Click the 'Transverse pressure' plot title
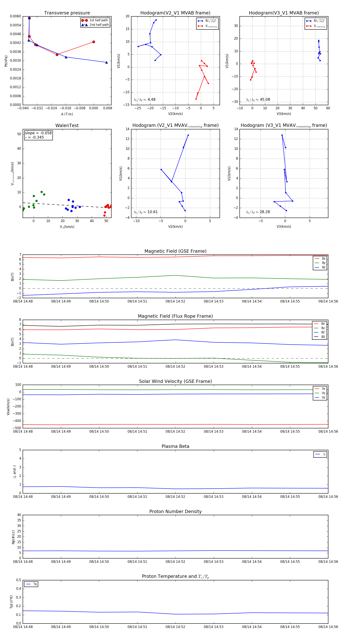The width and height of the screenshot is (351, 644). [x=67, y=13]
